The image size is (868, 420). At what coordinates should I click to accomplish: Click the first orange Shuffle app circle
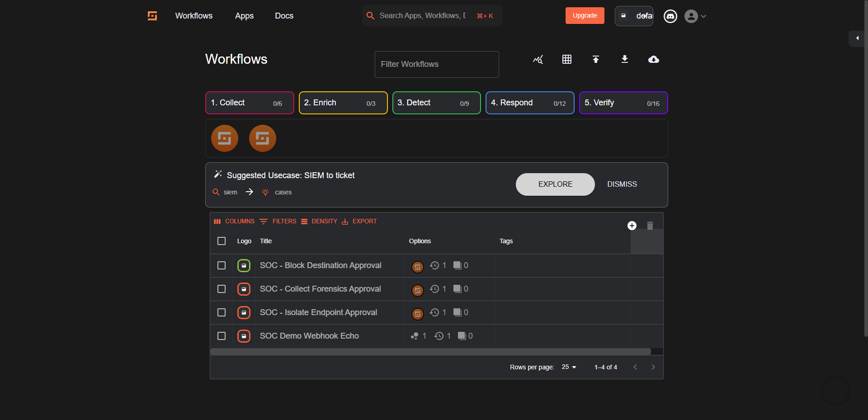coord(225,138)
